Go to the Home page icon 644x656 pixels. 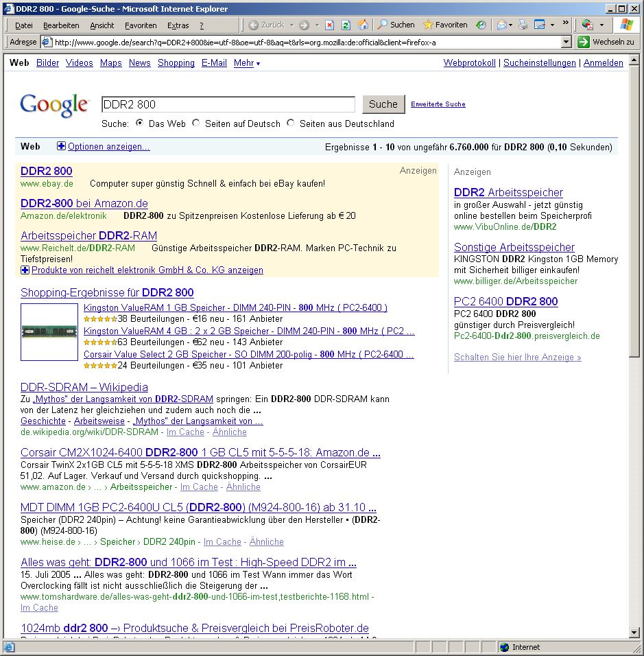[x=363, y=25]
